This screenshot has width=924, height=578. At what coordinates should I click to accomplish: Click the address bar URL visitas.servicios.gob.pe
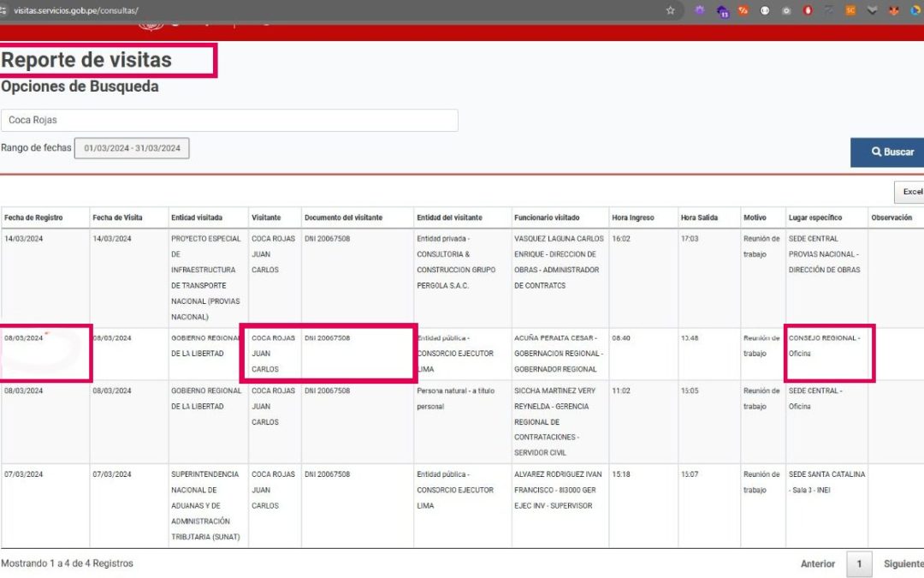(75, 10)
